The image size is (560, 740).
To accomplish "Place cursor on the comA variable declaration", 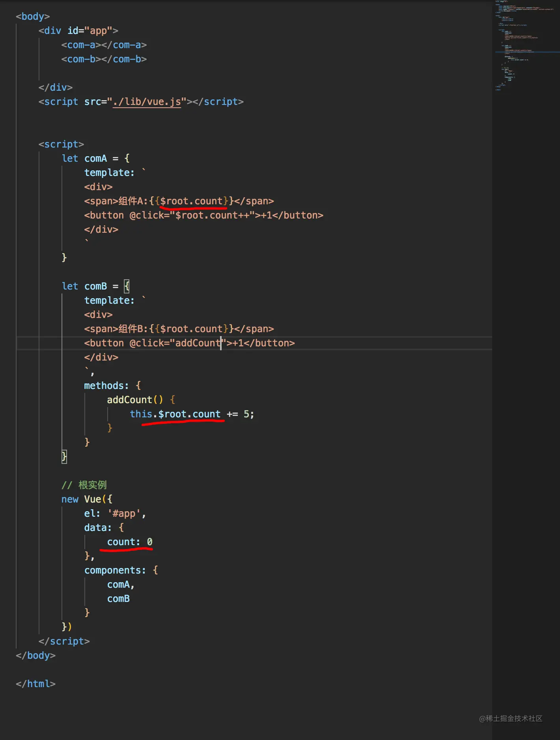I will pos(95,159).
